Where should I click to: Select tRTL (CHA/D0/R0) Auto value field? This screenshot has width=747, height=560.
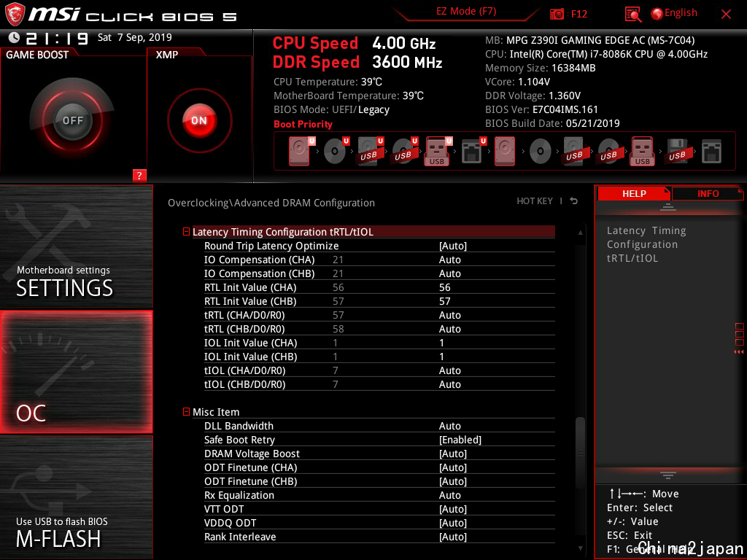tap(449, 315)
